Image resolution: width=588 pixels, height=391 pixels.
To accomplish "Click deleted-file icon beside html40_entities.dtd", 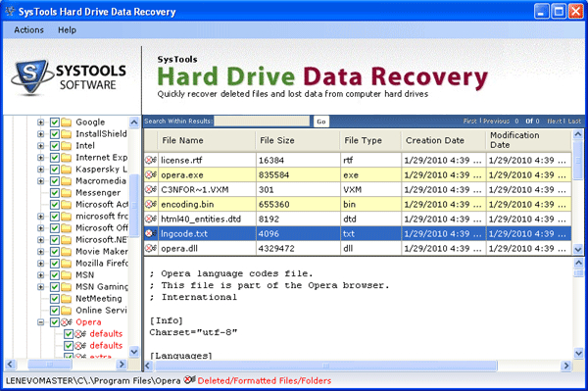I will 151,219.
